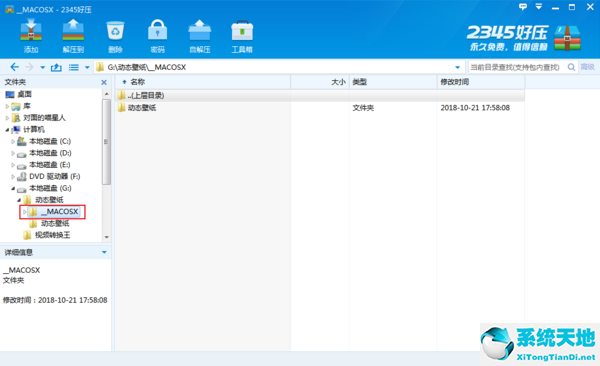
Task: Select 桌面 (Desktop) in the tree
Action: [x=24, y=94]
